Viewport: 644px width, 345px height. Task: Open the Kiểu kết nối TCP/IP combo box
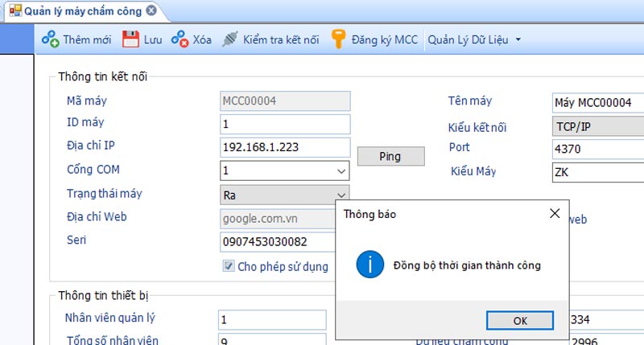(x=598, y=127)
